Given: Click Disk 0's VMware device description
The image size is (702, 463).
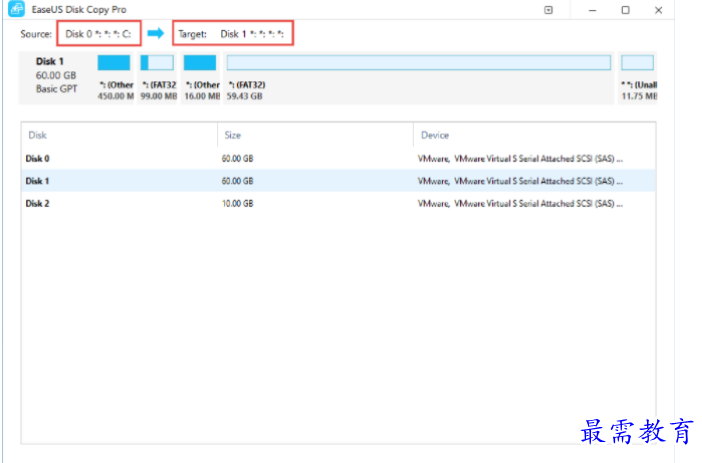Looking at the screenshot, I should coord(520,159).
